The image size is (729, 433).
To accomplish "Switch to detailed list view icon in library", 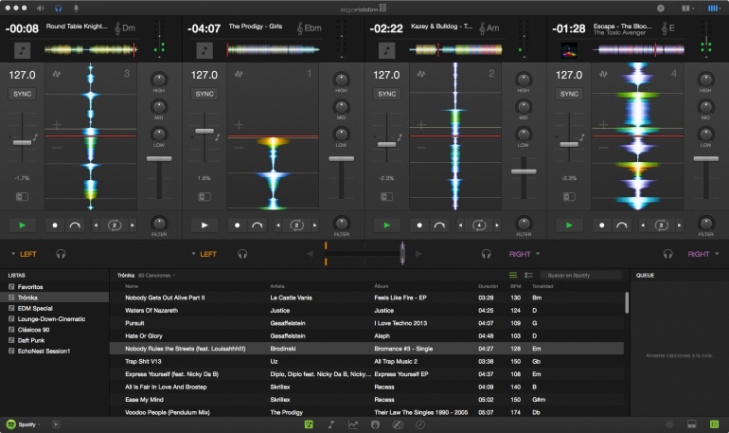I will (529, 275).
